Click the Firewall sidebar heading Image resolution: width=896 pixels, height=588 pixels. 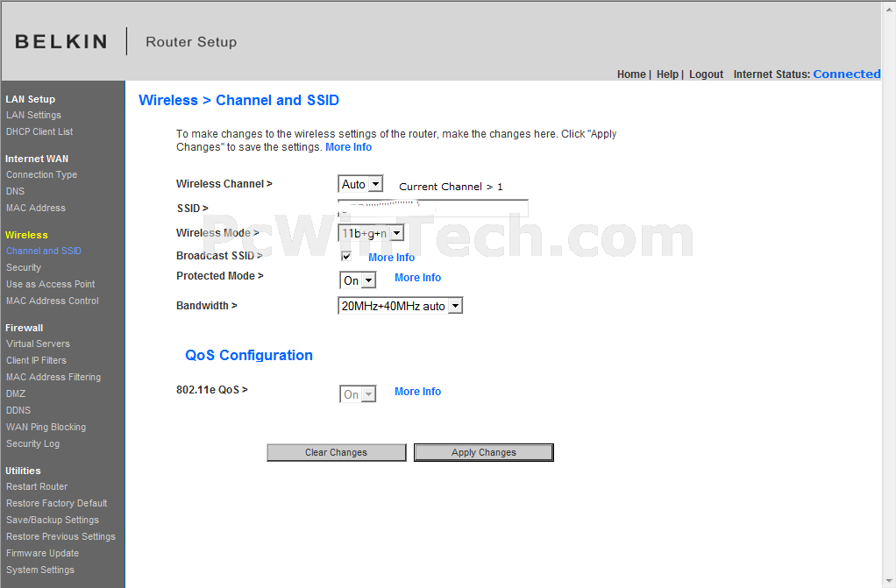24,328
